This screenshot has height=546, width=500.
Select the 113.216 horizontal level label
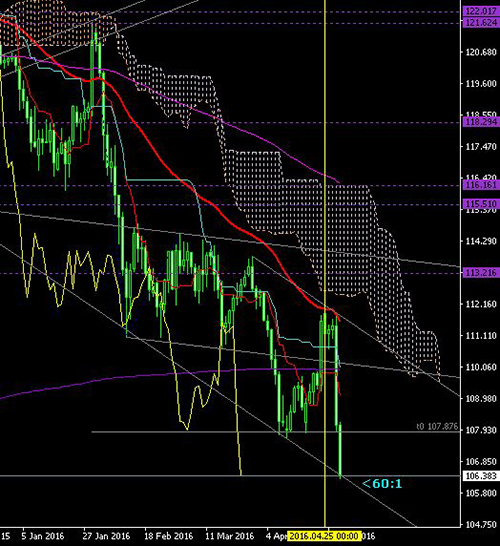pyautogui.click(x=481, y=273)
